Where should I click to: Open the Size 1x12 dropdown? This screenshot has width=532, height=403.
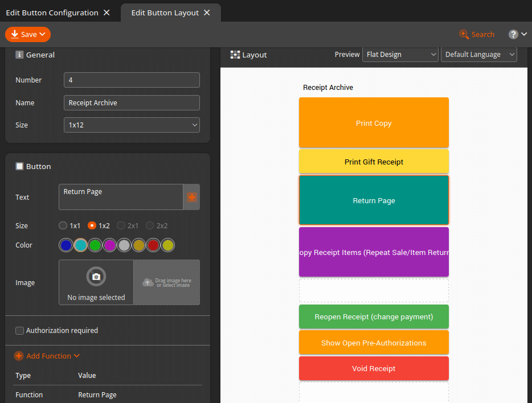click(132, 125)
